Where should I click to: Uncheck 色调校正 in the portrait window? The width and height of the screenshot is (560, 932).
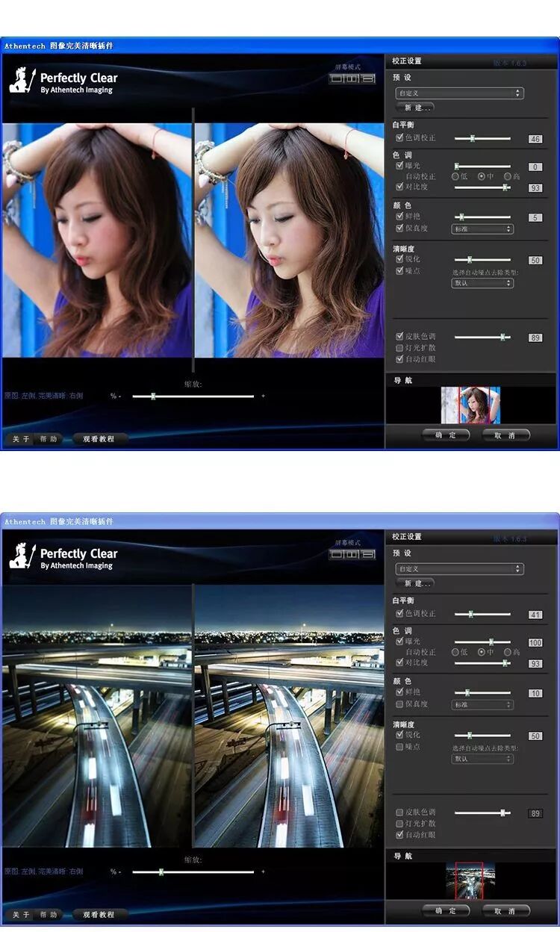[x=399, y=138]
